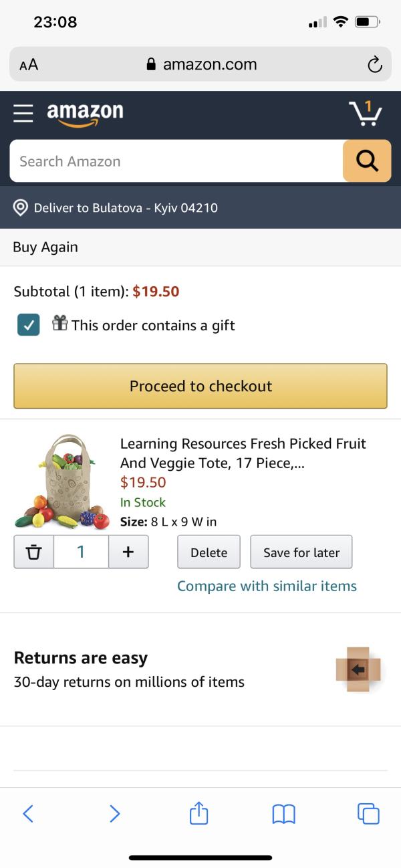
Task: Save the tote for later
Action: (301, 552)
